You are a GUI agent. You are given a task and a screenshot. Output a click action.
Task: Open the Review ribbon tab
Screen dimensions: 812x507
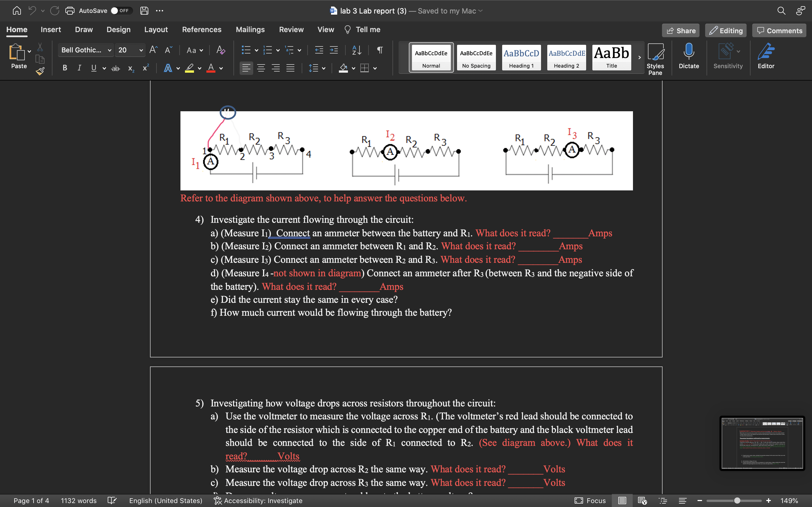coord(291,30)
